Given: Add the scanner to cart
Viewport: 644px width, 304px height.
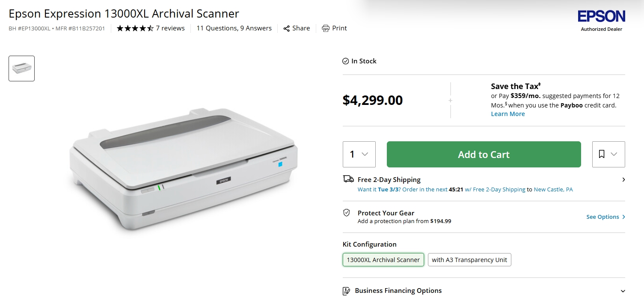Looking at the screenshot, I should (x=484, y=154).
